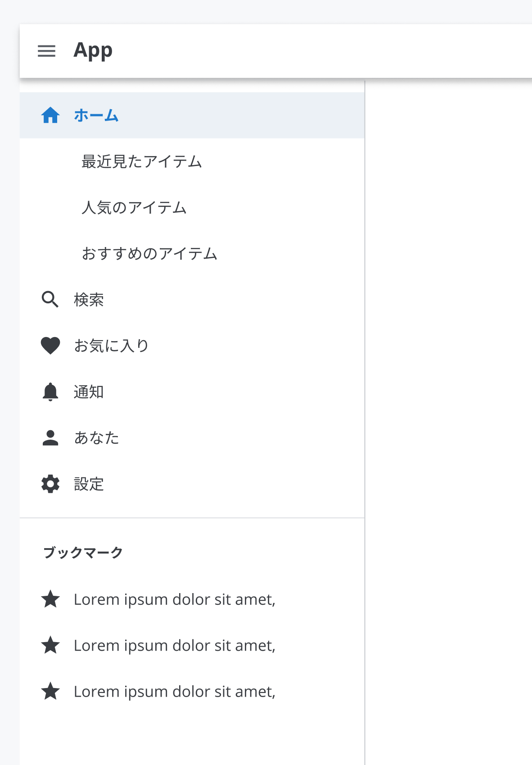Open 人気のアイテム submenu entry
532x765 pixels.
(x=134, y=208)
